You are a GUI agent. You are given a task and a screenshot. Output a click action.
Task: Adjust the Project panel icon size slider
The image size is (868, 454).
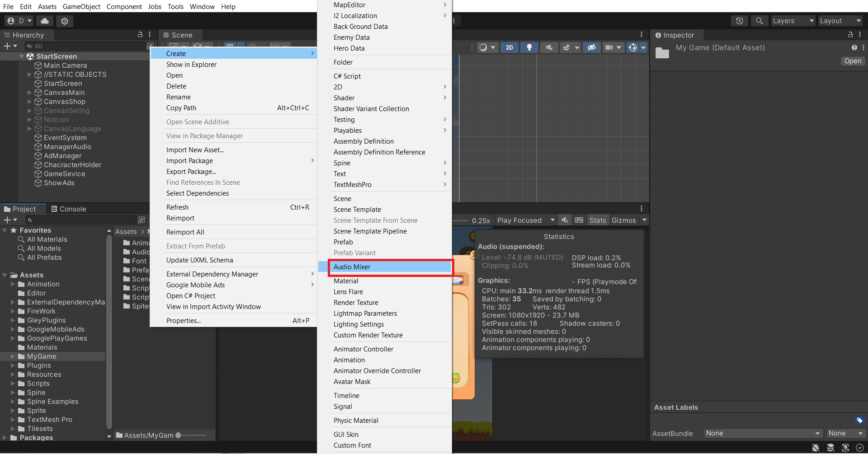pyautogui.click(x=179, y=435)
